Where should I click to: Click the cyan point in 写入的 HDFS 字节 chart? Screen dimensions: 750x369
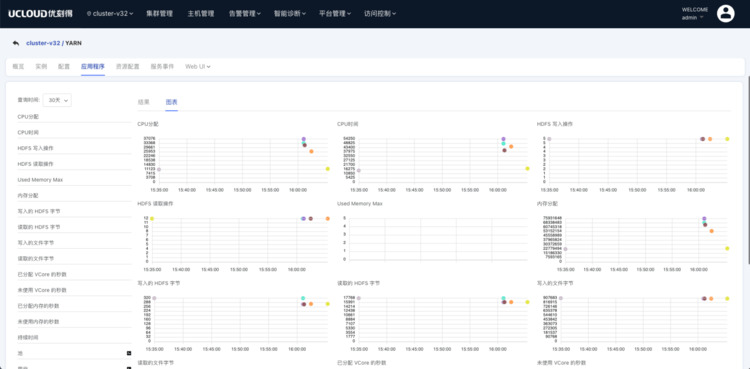coord(303,298)
